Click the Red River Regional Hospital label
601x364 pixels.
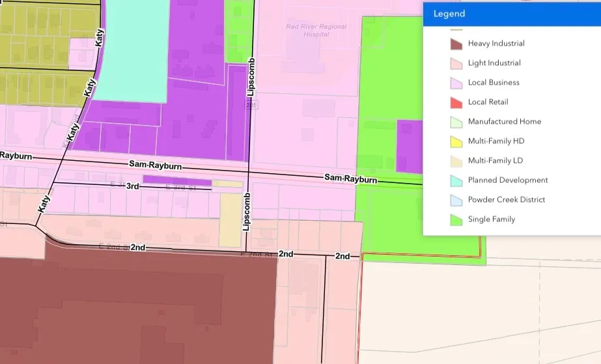(316, 30)
